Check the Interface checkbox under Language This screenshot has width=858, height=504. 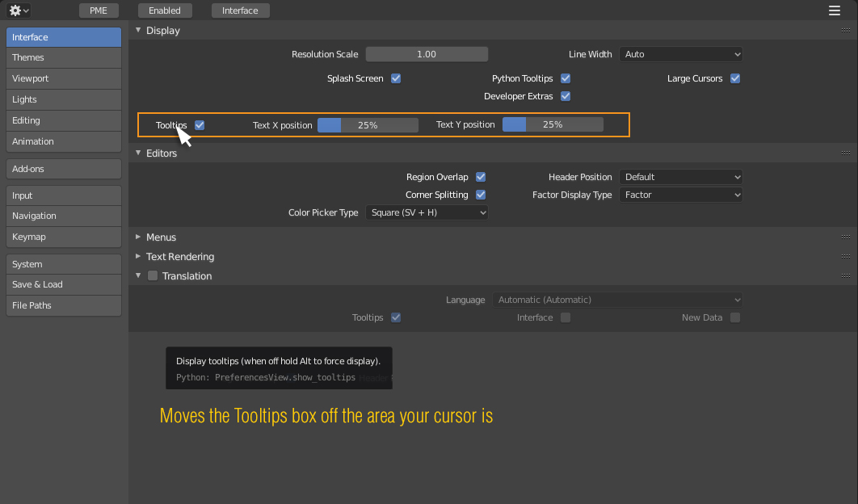click(x=566, y=318)
